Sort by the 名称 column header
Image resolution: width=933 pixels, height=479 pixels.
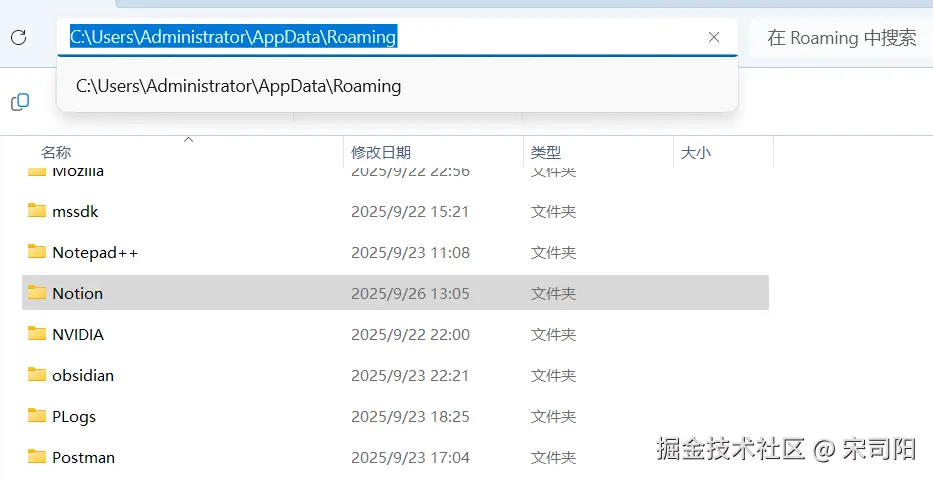pyautogui.click(x=56, y=152)
